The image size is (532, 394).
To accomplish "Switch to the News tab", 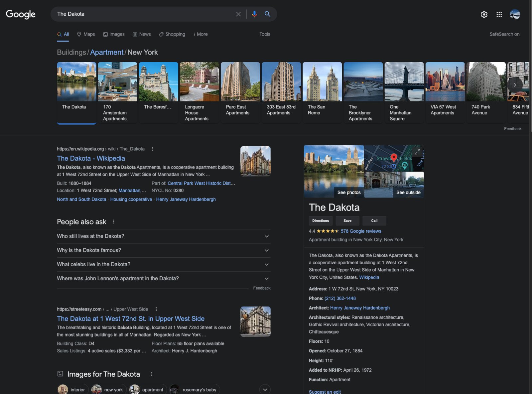I will tap(142, 34).
